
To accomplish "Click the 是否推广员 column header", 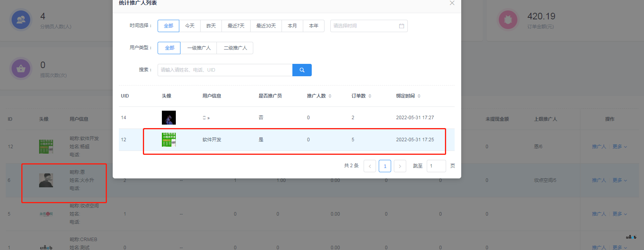I will (270, 96).
